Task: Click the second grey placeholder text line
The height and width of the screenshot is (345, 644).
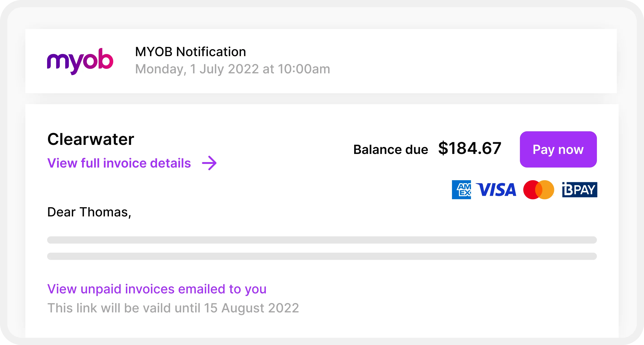Action: coord(322,256)
